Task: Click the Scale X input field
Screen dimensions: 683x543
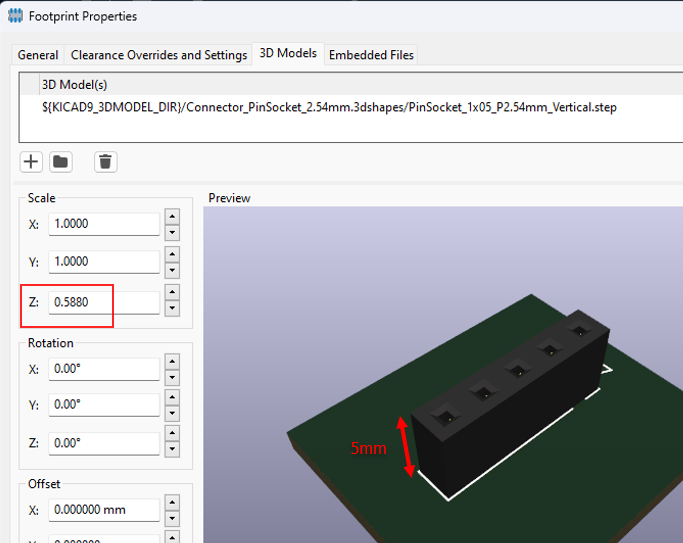Action: pyautogui.click(x=104, y=224)
